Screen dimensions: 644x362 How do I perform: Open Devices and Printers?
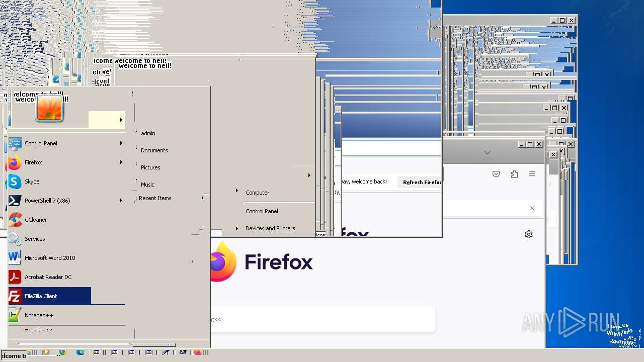coord(270,228)
